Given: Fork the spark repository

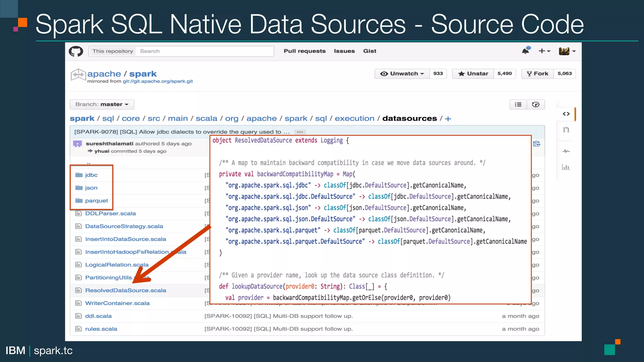Looking at the screenshot, I should pyautogui.click(x=537, y=74).
